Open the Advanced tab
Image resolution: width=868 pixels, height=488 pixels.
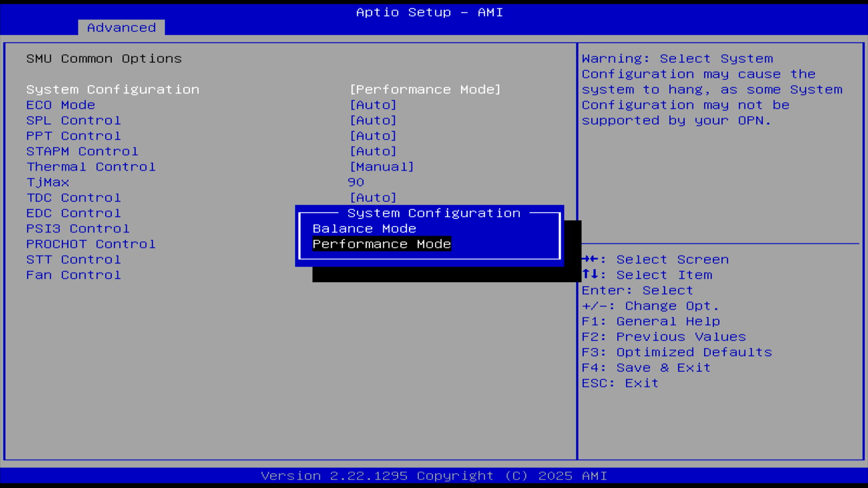[x=121, y=28]
